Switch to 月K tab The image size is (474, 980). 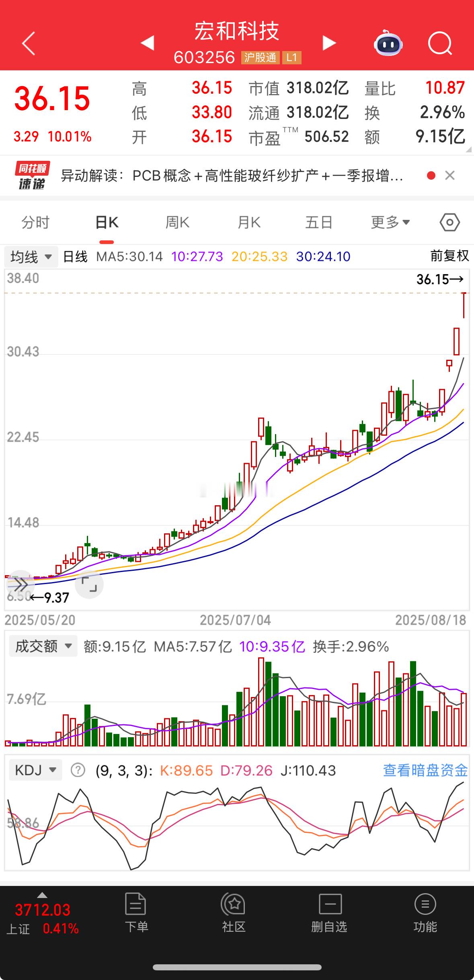click(249, 222)
